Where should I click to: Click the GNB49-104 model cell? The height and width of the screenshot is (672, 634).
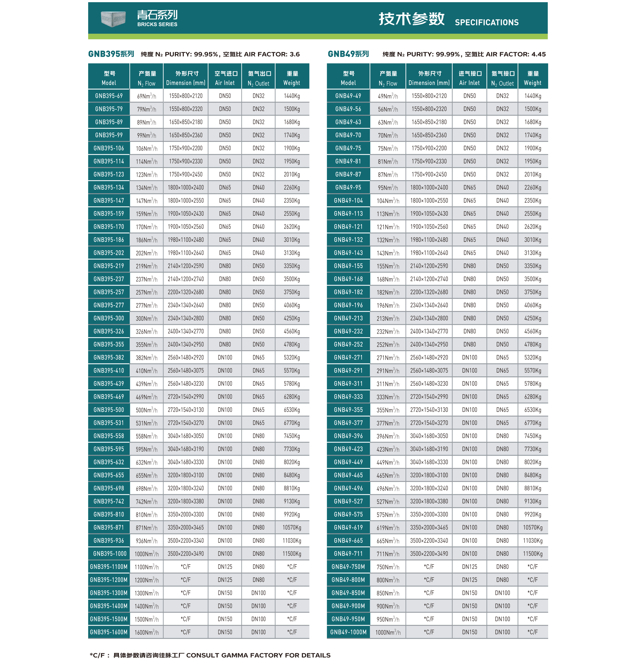tap(348, 201)
